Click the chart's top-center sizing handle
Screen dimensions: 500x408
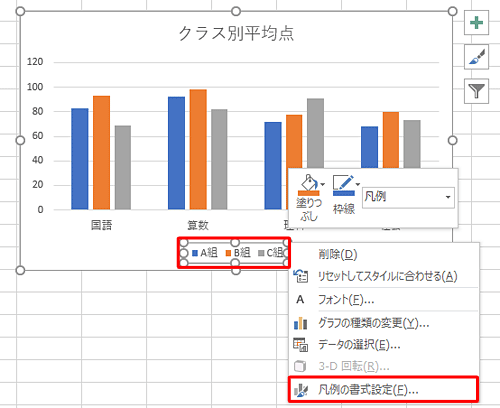pos(236,11)
